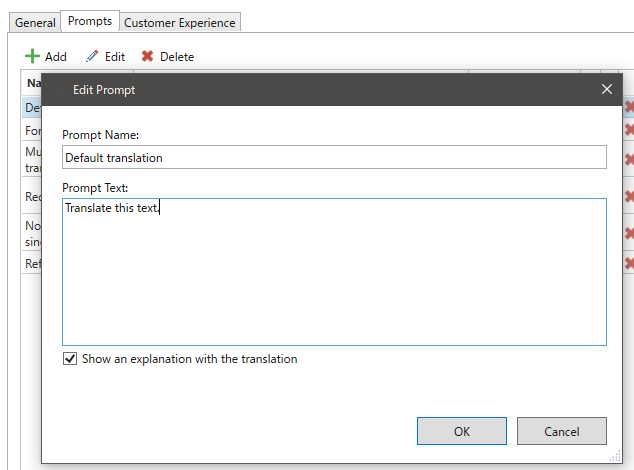Image resolution: width=634 pixels, height=470 pixels.
Task: Select the list row starting with 'Rec'
Action: 32,197
